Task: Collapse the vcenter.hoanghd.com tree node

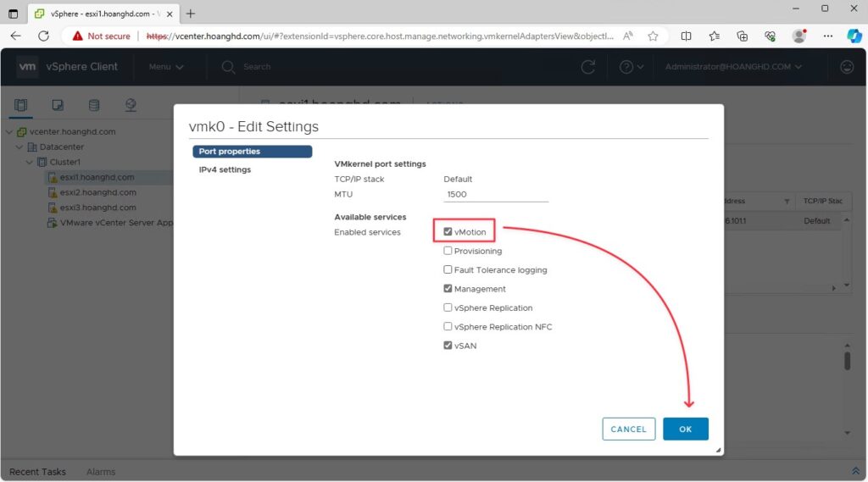Action: [8, 131]
